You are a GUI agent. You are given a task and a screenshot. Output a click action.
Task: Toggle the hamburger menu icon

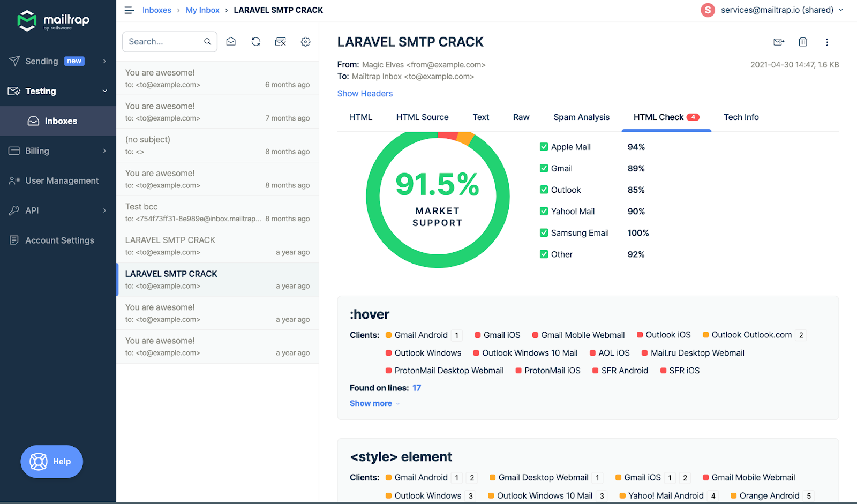tap(129, 10)
